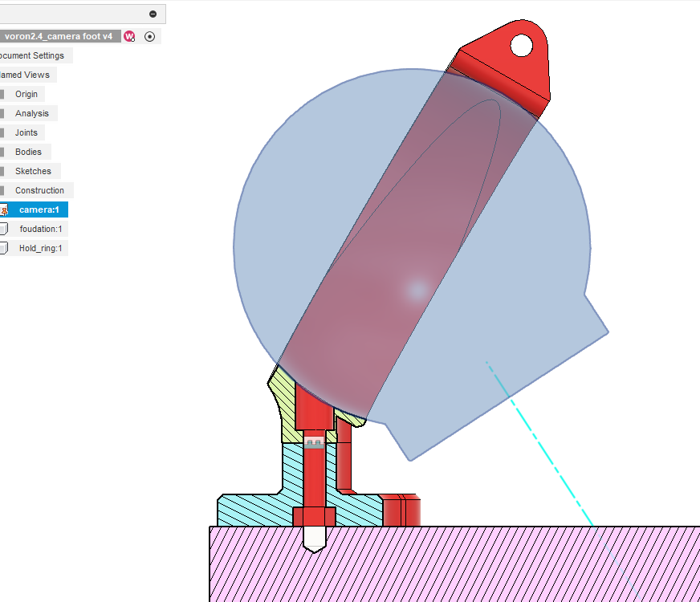Select the foudation:1 component
700x602 pixels.
point(41,229)
